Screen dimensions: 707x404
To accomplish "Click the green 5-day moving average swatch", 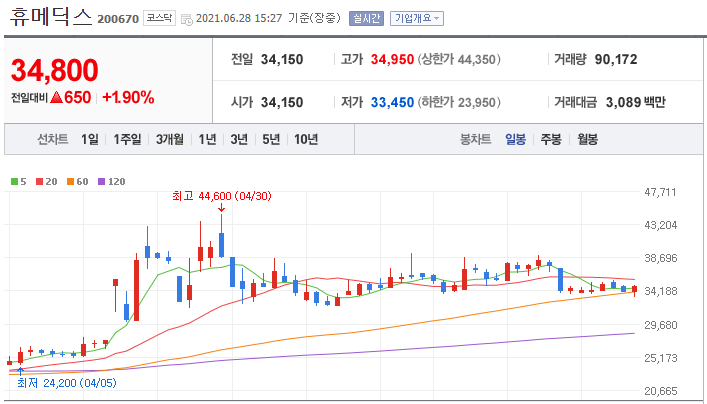I will pos(14,182).
